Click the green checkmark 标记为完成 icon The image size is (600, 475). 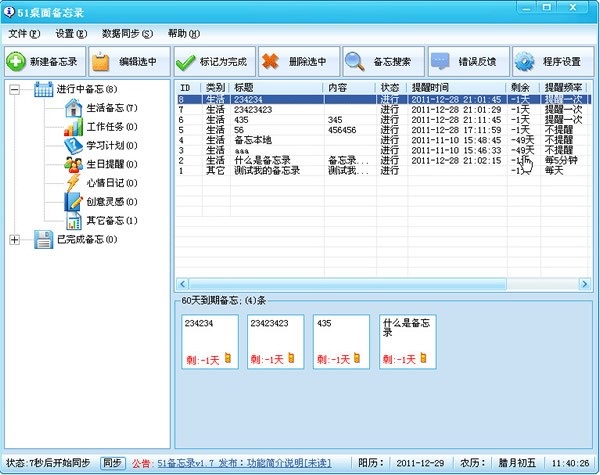pyautogui.click(x=185, y=62)
